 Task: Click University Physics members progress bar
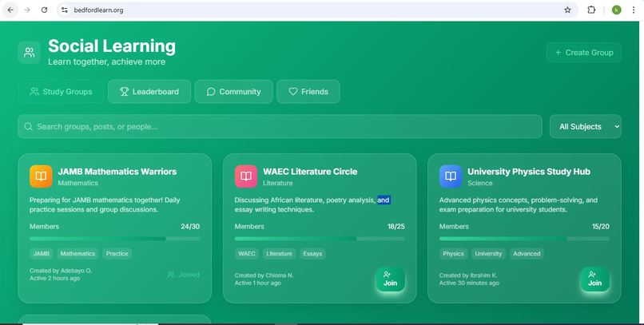click(524, 239)
